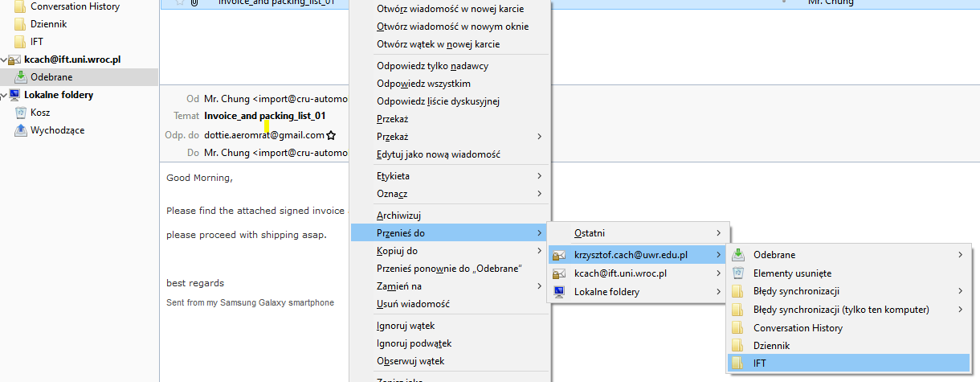Collapse the Lokalne foldery tree
This screenshot has height=382, width=980.
(x=4, y=96)
